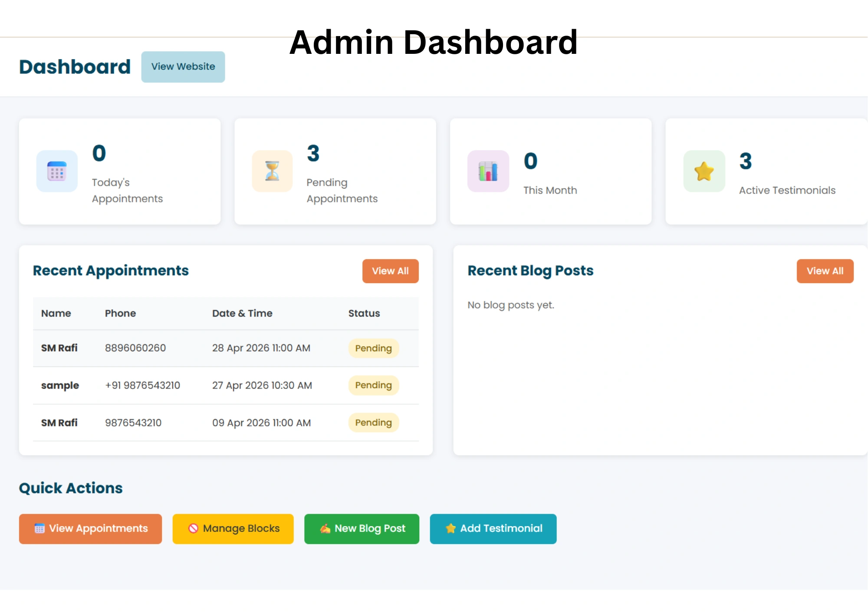
Task: Click the star icon in Add Testimonial button
Action: coord(450,528)
